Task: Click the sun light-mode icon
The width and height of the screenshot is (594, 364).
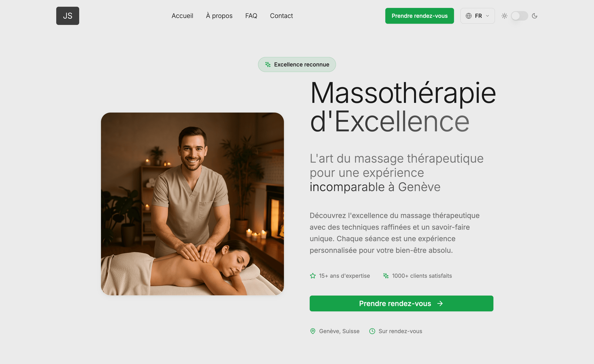Action: point(504,16)
